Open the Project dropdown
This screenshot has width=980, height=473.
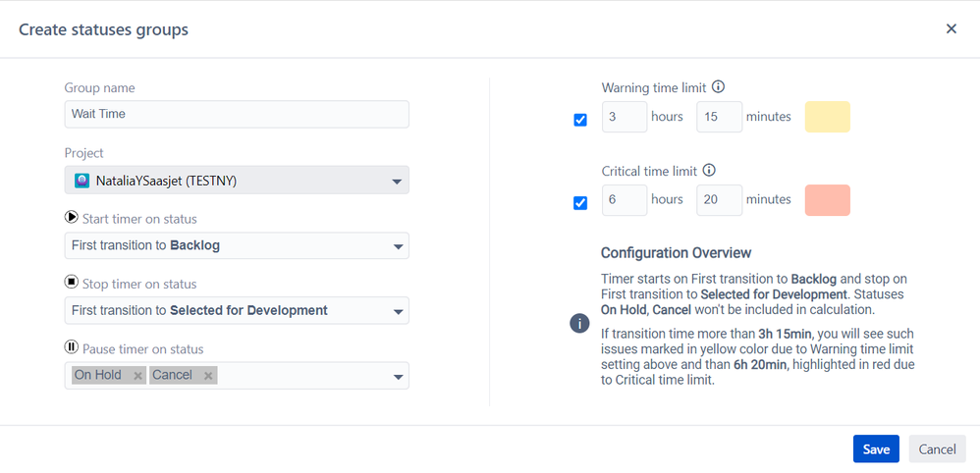[237, 181]
